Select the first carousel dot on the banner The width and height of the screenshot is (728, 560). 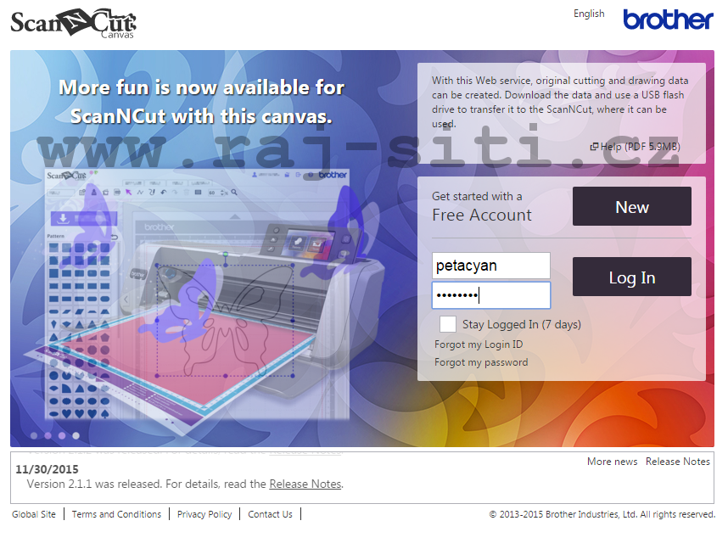(x=35, y=435)
